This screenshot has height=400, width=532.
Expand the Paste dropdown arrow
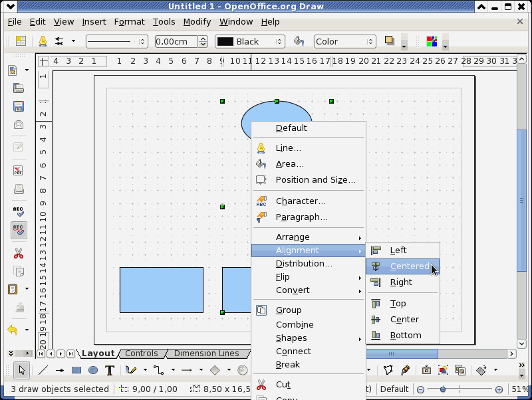[27, 289]
